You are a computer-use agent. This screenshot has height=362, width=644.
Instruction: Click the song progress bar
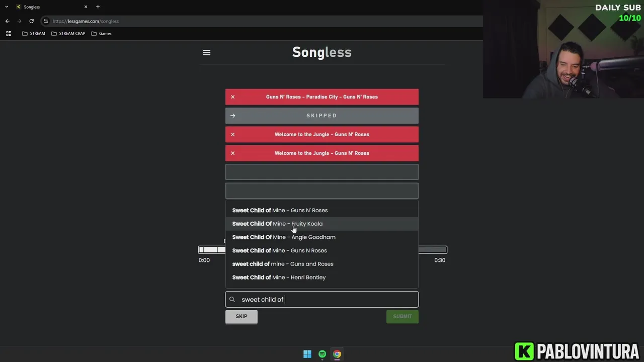pos(323,250)
